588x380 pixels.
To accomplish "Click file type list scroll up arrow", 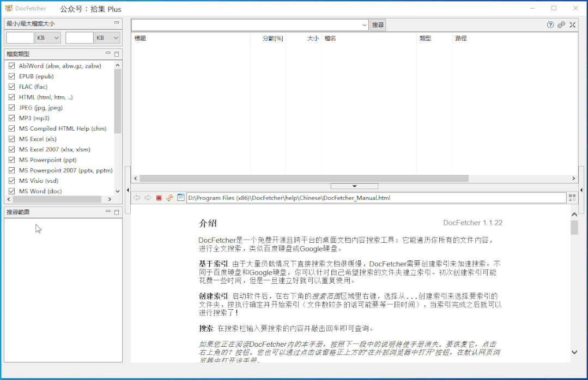I will 118,65.
